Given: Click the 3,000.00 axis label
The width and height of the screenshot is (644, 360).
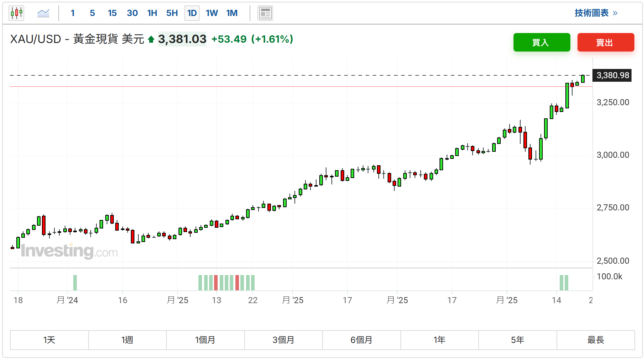Looking at the screenshot, I should [613, 155].
